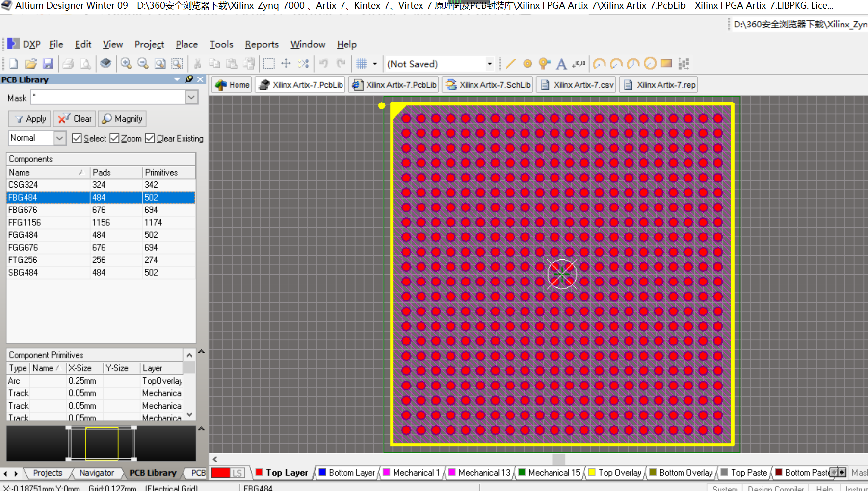The height and width of the screenshot is (491, 868).
Task: Click the current layer red color swatch
Action: pyautogui.click(x=220, y=473)
